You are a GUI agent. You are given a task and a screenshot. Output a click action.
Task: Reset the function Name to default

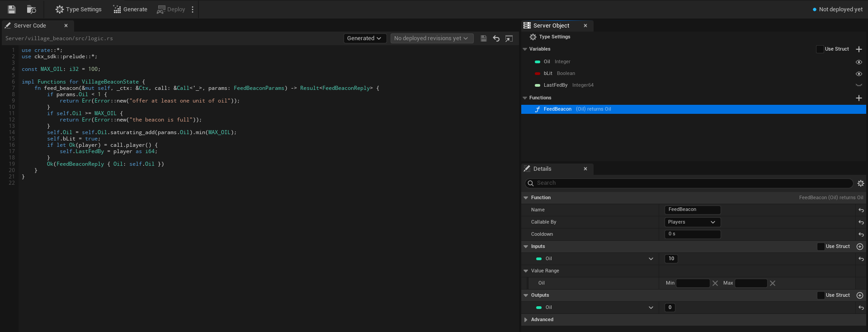pyautogui.click(x=861, y=210)
